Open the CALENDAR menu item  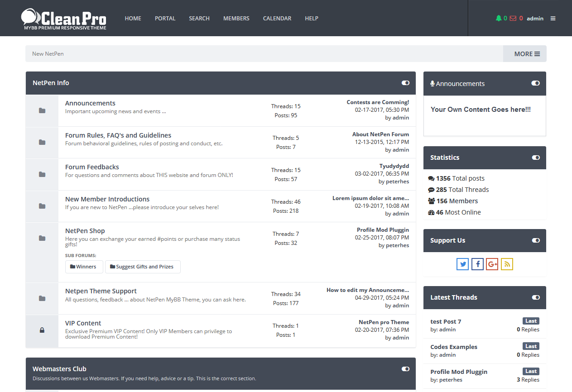coord(277,18)
